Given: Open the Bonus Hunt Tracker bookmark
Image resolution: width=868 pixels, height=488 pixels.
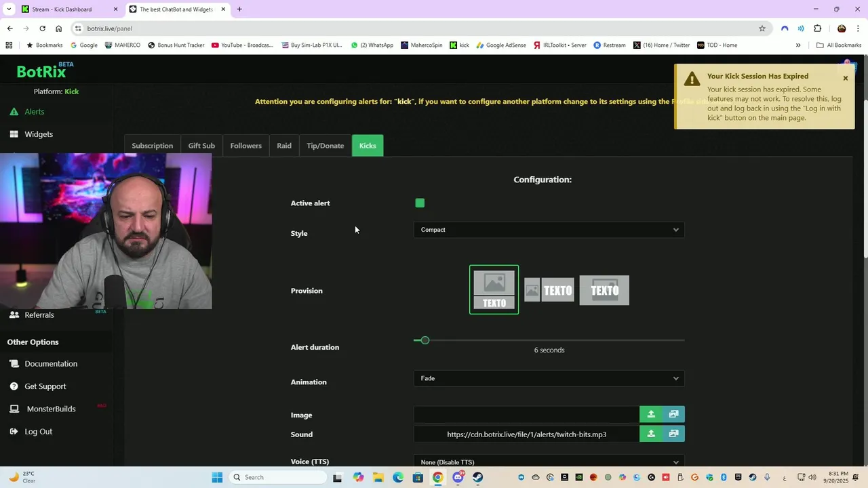Looking at the screenshot, I should 176,45.
